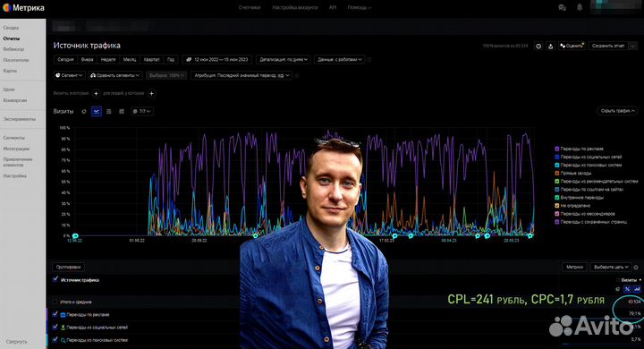Toggle 'Переходы из социальных сетей' legend checkbox
Viewport: 644px width, 349px height.
pyautogui.click(x=557, y=157)
